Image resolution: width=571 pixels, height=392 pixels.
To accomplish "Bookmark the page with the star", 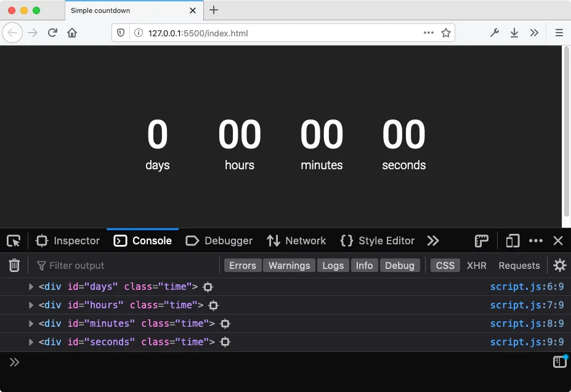I will point(445,32).
